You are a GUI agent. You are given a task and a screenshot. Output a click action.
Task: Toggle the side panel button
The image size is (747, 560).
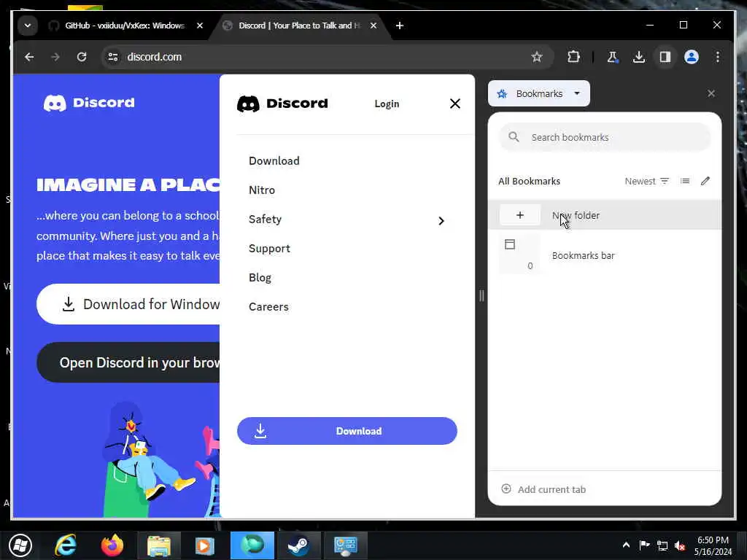665,57
